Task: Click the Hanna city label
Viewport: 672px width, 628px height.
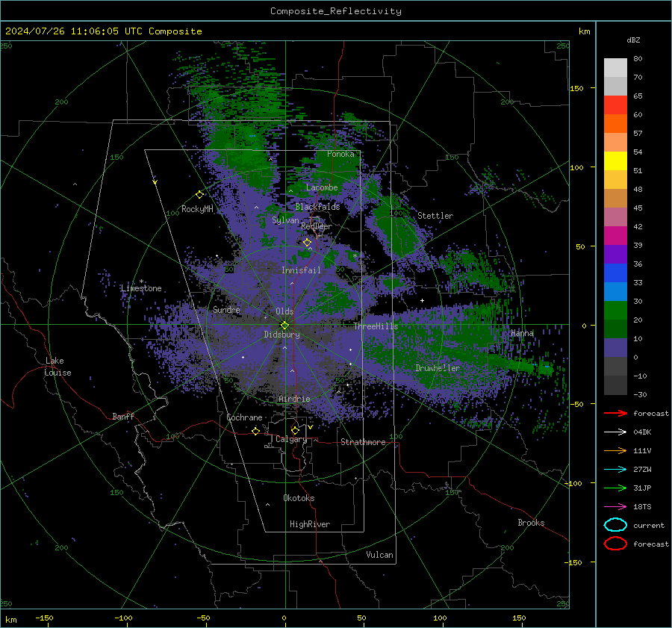Action: pyautogui.click(x=522, y=333)
